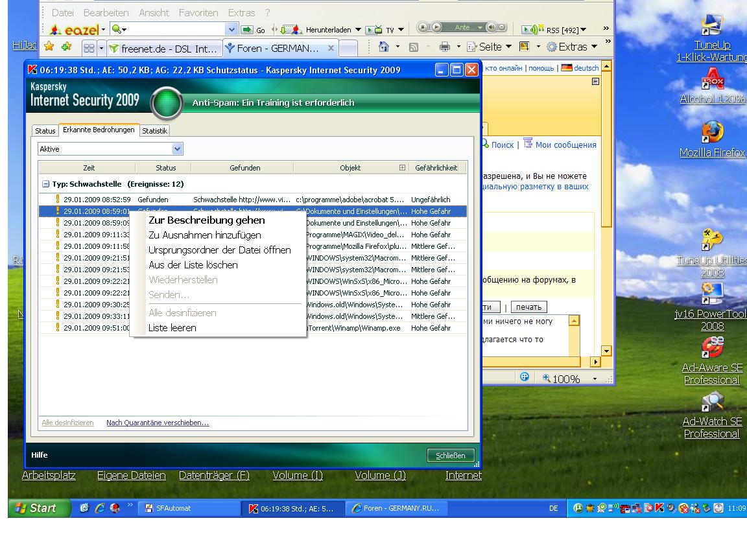Viewport: 747px width, 560px height.
Task: Open the TuneUp 1-Klick-Wartung desktop icon
Action: [x=712, y=38]
